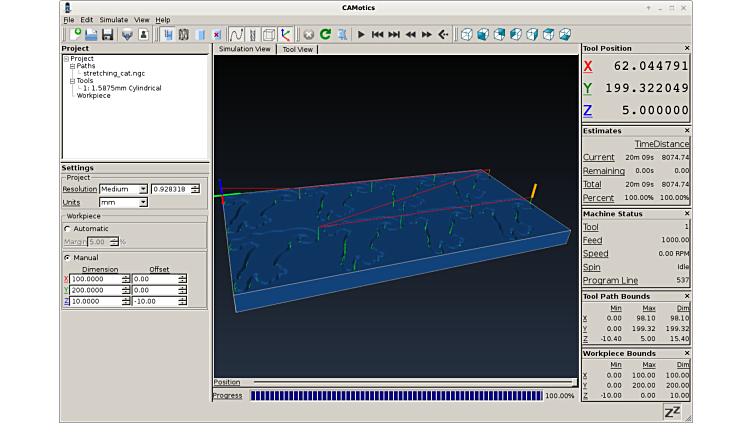Click the skip to start playback icon

coord(377,34)
